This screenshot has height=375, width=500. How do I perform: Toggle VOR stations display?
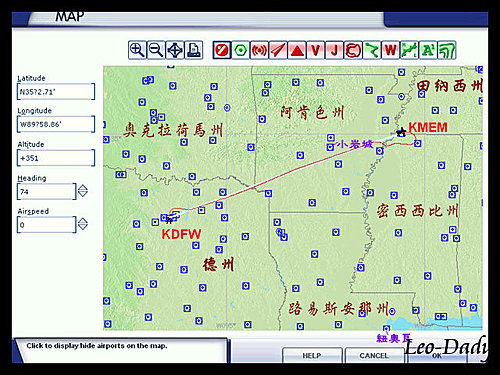coord(240,50)
